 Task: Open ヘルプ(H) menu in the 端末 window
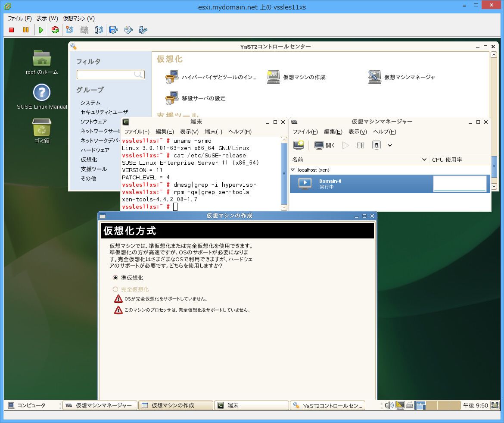[x=240, y=132]
